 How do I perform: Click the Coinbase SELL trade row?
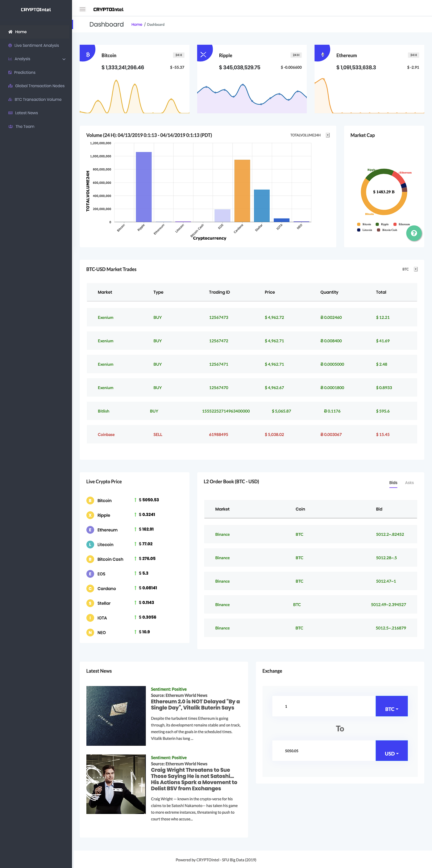click(x=251, y=434)
